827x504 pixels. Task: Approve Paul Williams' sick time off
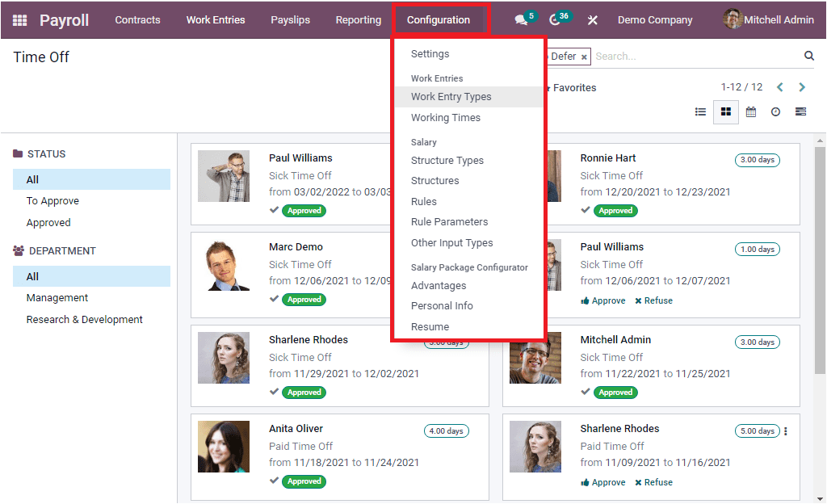[x=602, y=300]
